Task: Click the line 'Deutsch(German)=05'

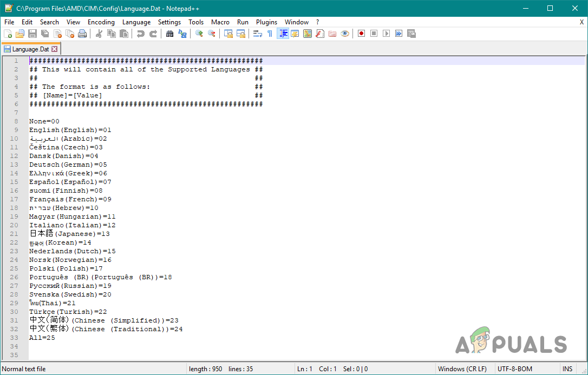Action: [68, 165]
